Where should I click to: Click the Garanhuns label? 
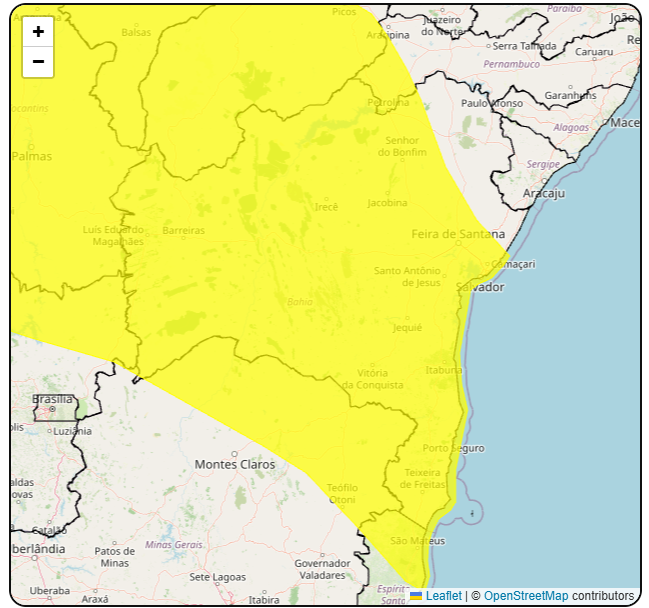coord(570,95)
